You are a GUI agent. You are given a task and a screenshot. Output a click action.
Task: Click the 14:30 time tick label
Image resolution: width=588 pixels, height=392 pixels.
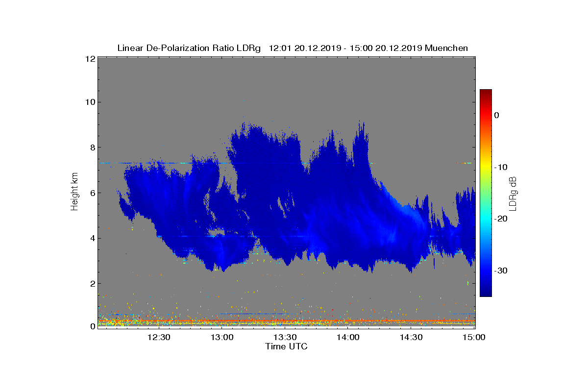411,337
